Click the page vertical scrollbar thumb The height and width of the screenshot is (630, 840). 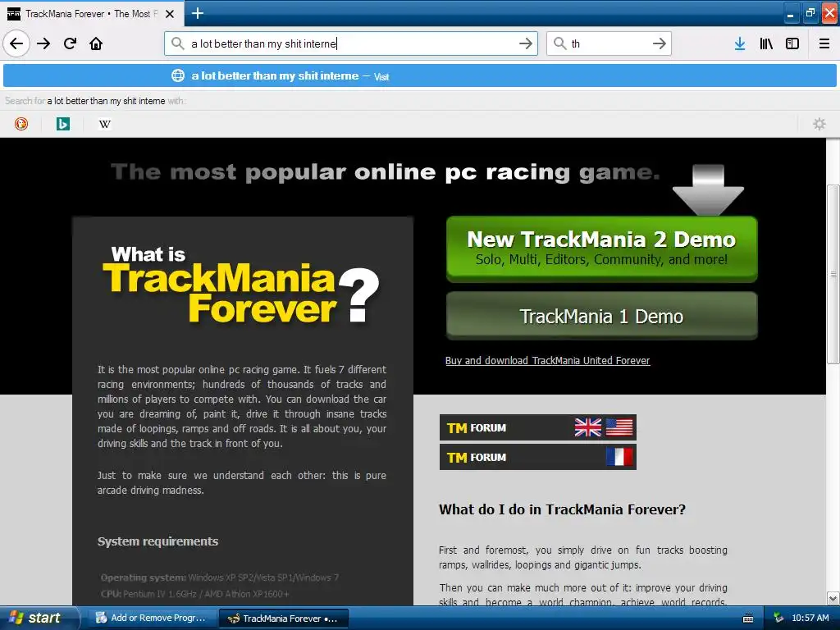(x=833, y=274)
